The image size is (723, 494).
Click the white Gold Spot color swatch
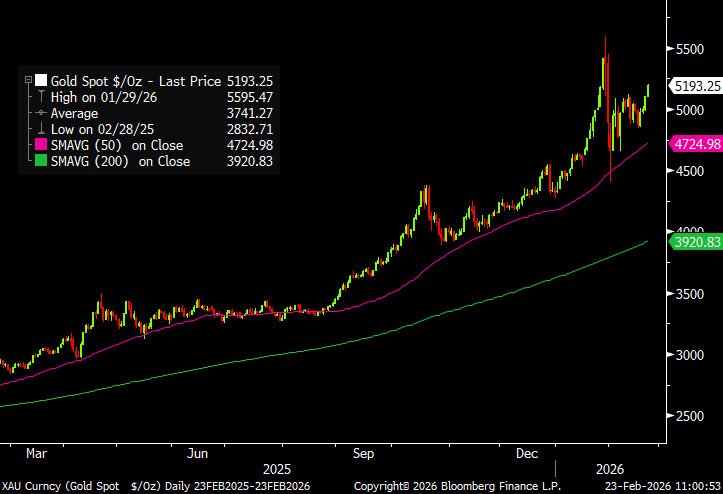(x=41, y=80)
